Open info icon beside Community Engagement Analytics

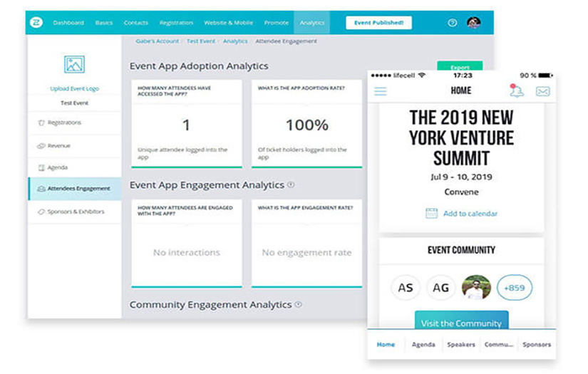click(x=298, y=304)
